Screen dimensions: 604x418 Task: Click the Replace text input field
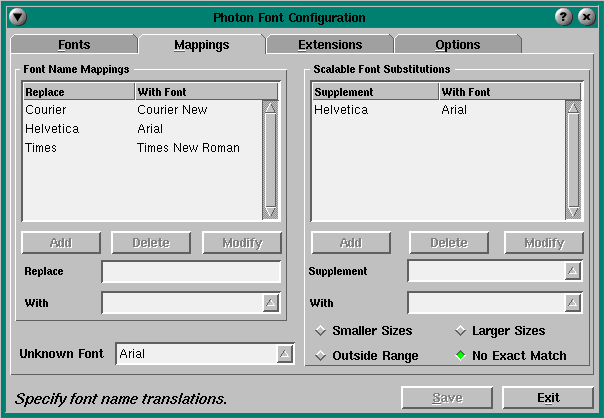click(x=191, y=272)
